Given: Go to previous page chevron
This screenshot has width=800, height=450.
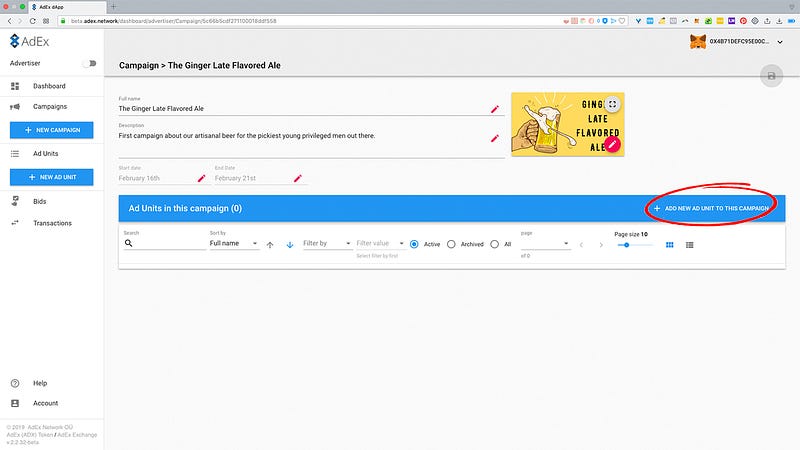Looking at the screenshot, I should pyautogui.click(x=581, y=245).
